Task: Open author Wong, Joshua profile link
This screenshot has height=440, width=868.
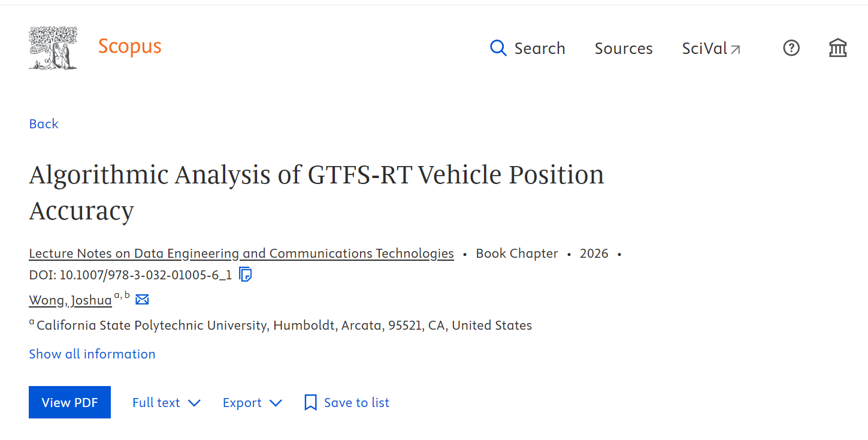Action: [70, 300]
